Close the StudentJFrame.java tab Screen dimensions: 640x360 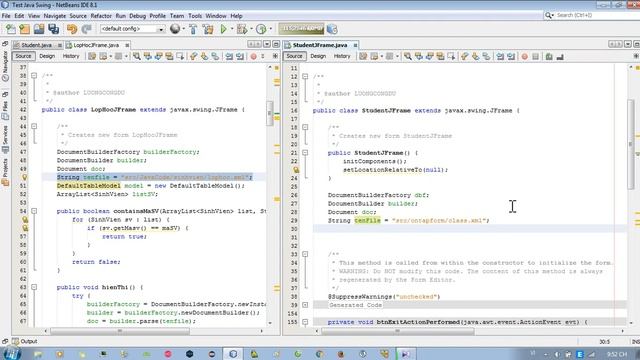click(355, 45)
